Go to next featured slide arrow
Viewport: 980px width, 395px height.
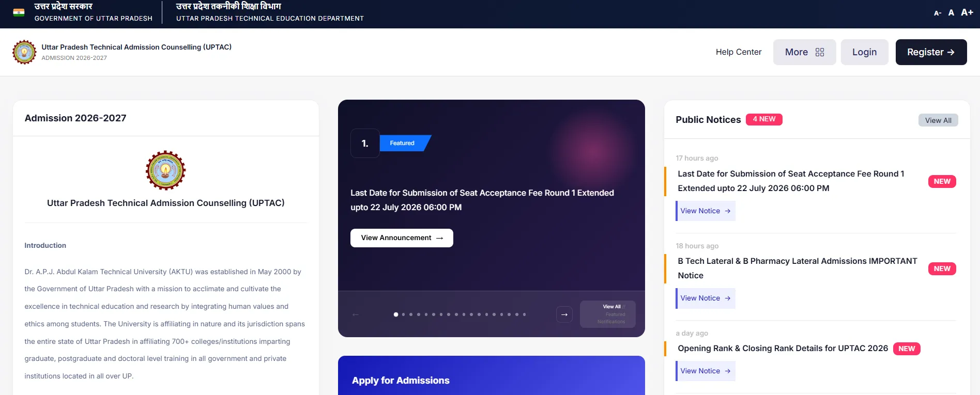564,314
